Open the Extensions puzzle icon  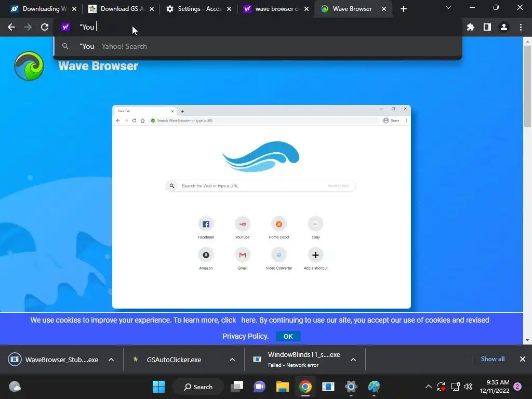471,27
